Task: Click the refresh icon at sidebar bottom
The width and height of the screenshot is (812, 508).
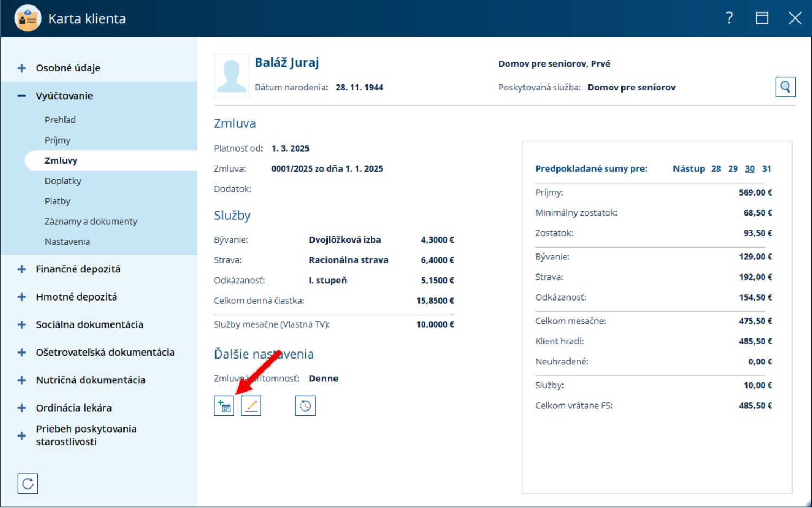Action: point(28,484)
